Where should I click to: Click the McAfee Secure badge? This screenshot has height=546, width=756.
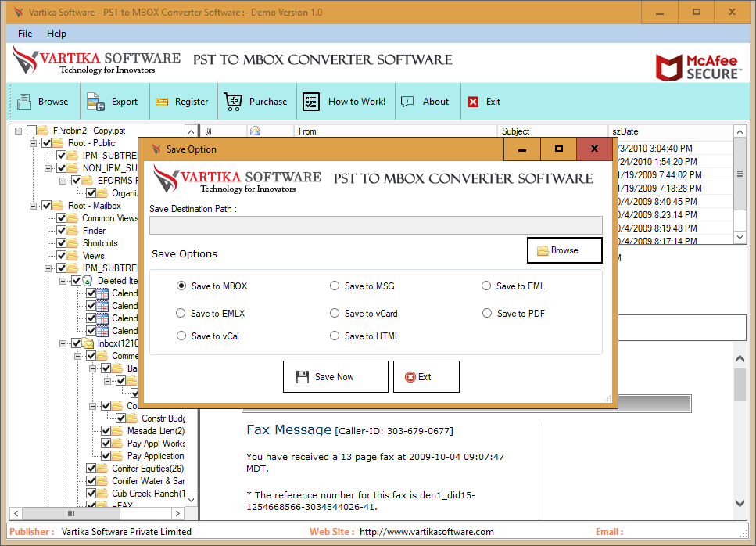point(697,67)
